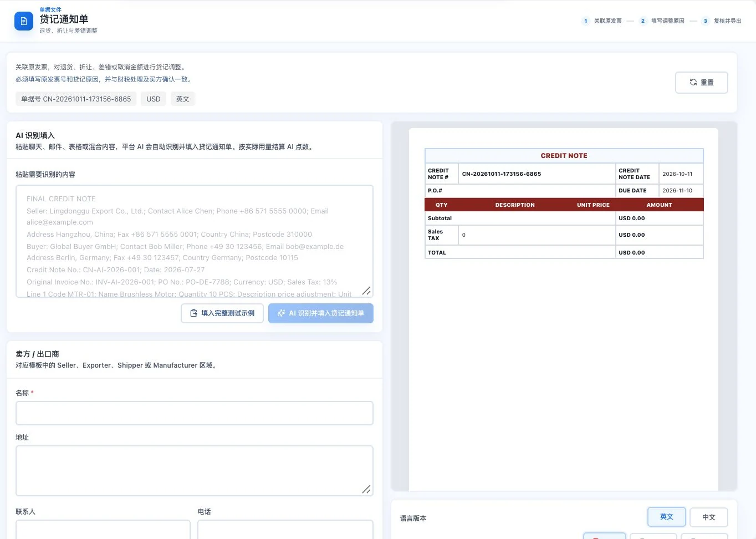Focus the 电话 input field

click(285, 530)
